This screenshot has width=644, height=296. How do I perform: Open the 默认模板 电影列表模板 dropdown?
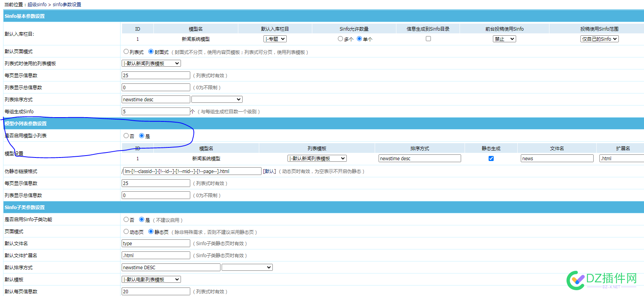coord(152,279)
